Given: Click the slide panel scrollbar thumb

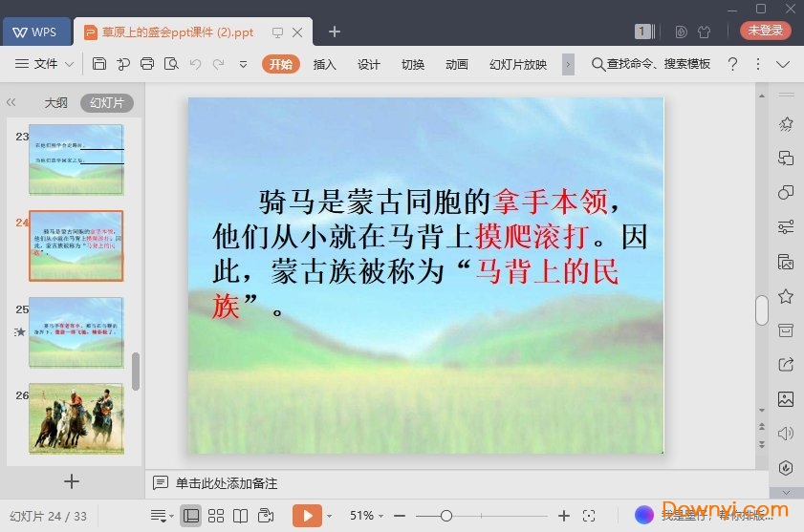Looking at the screenshot, I should (x=136, y=372).
